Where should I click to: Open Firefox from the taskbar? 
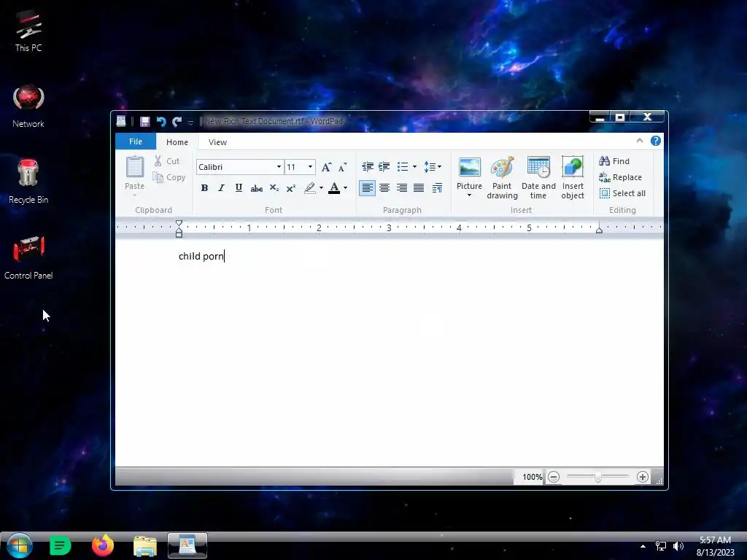tap(102, 545)
